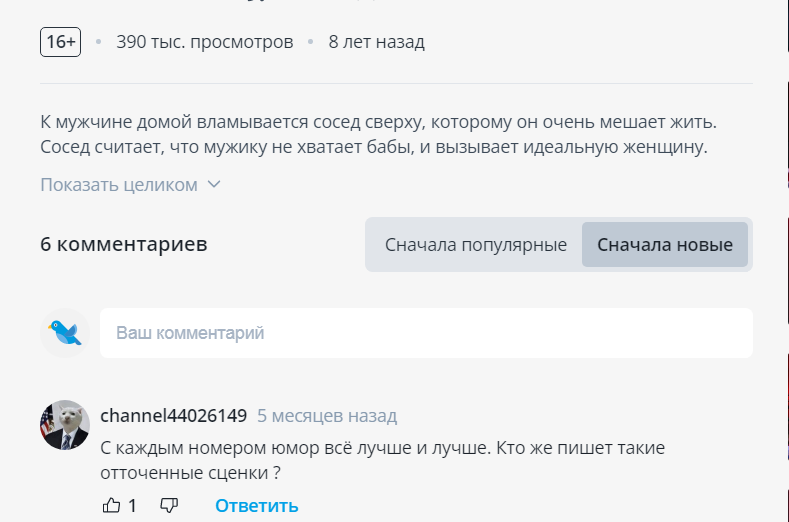Focus the Ваш комментарий input field

click(x=425, y=333)
